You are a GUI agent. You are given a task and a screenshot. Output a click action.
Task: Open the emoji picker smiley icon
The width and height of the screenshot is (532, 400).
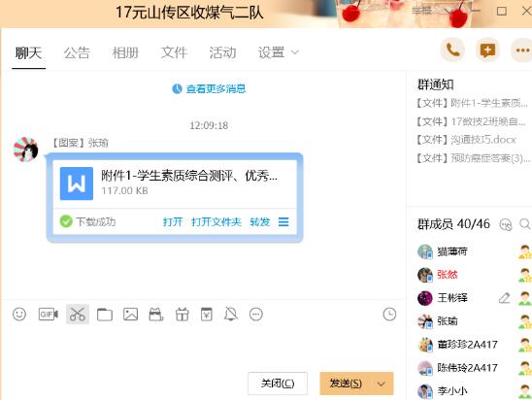pos(19,315)
